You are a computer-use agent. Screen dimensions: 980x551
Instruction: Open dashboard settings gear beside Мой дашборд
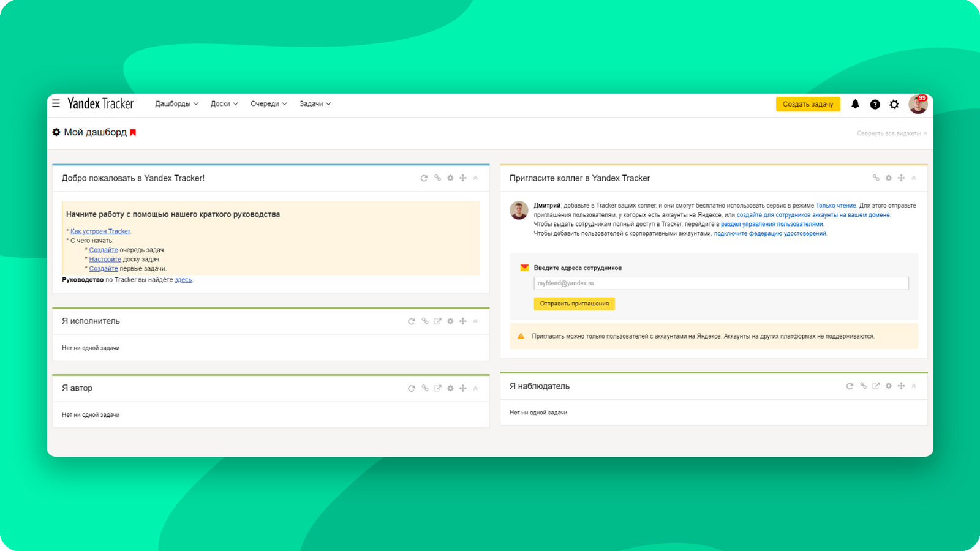[56, 132]
